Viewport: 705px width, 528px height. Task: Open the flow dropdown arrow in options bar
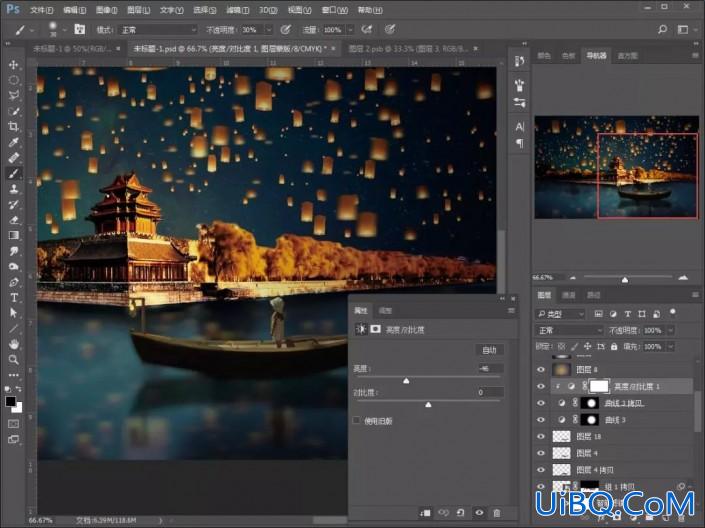[350, 30]
